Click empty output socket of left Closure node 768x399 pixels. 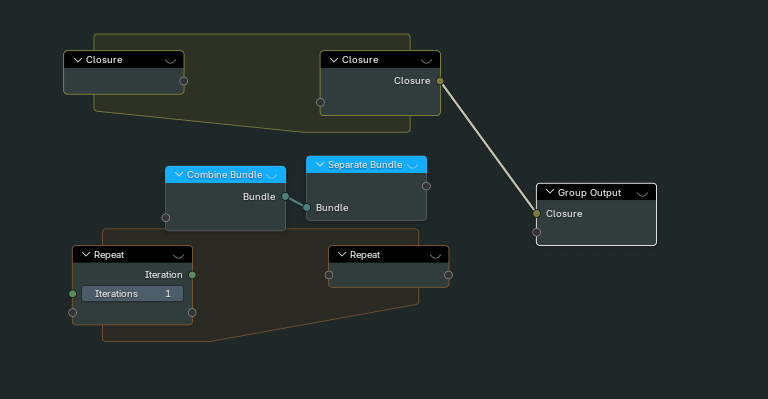184,81
